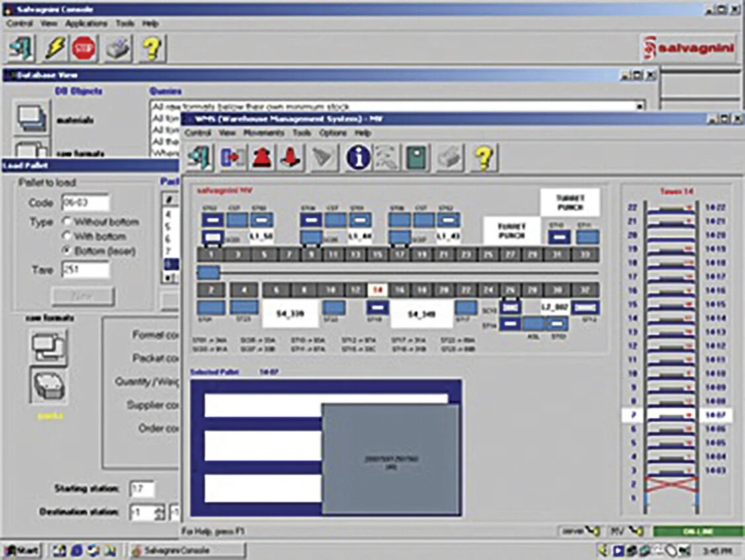Click the greyed New button in Load Pallet

pos(83,296)
